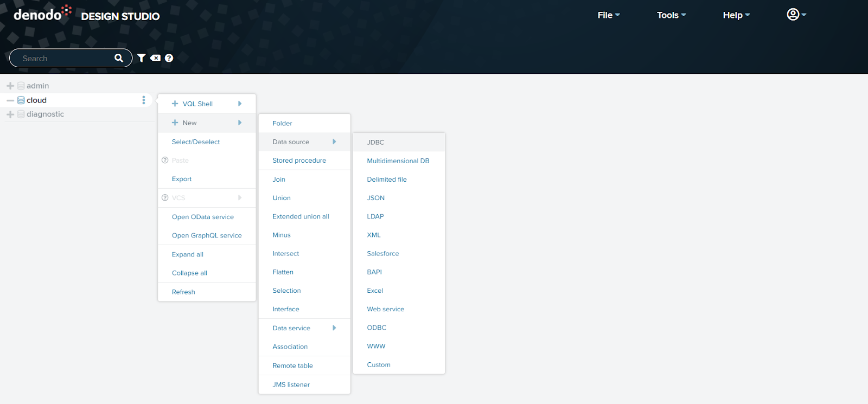Image resolution: width=868 pixels, height=404 pixels.
Task: Create a new Association
Action: click(304, 347)
